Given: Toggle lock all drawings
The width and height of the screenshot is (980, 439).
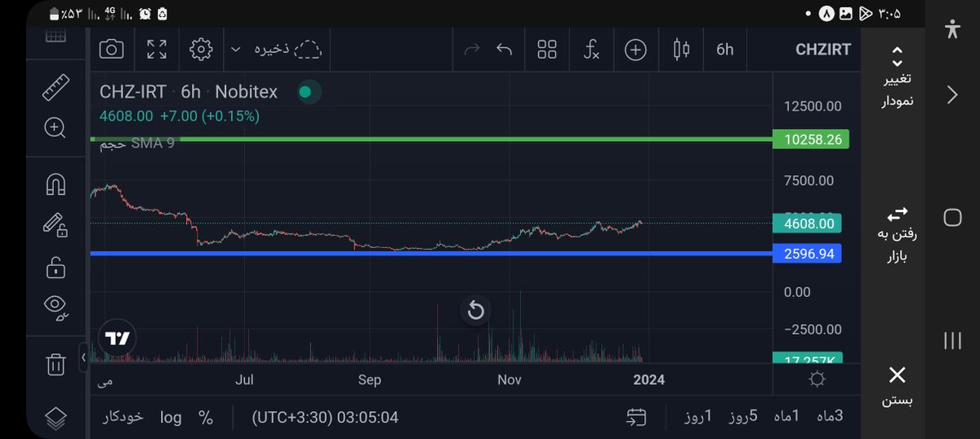Looking at the screenshot, I should tap(55, 267).
